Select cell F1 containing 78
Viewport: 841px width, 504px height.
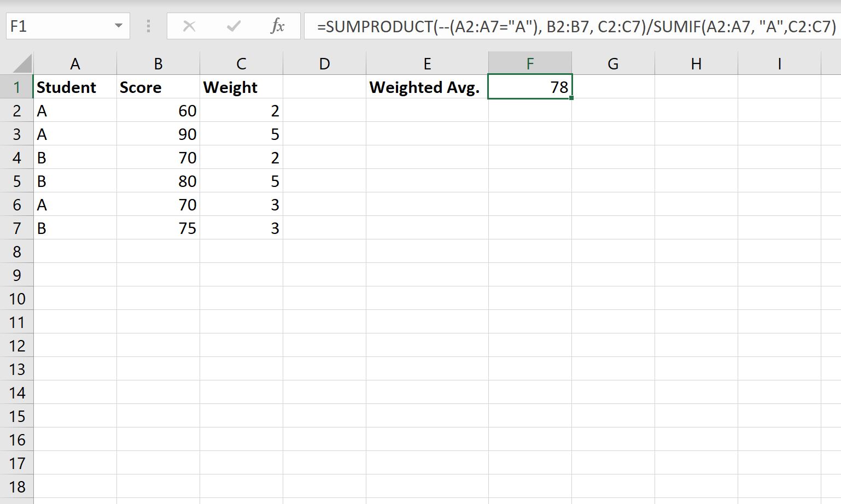coord(529,87)
